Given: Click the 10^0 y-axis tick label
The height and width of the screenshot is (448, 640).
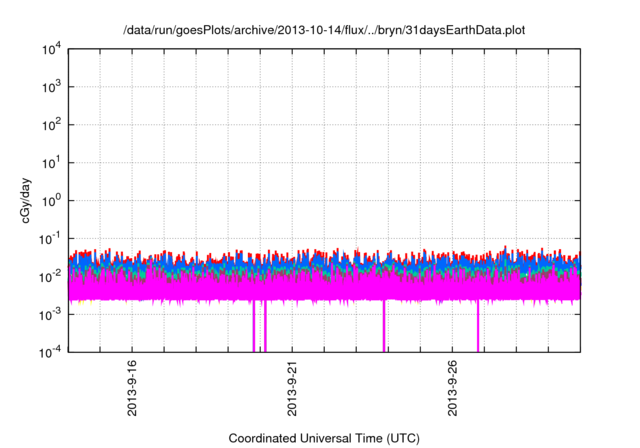Looking at the screenshot, I should 51,201.
